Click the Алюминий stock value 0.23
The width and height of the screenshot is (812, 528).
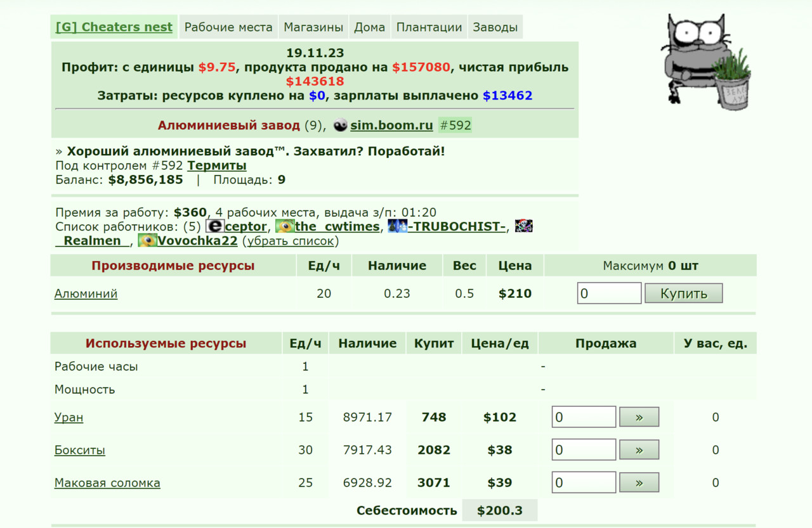[397, 294]
